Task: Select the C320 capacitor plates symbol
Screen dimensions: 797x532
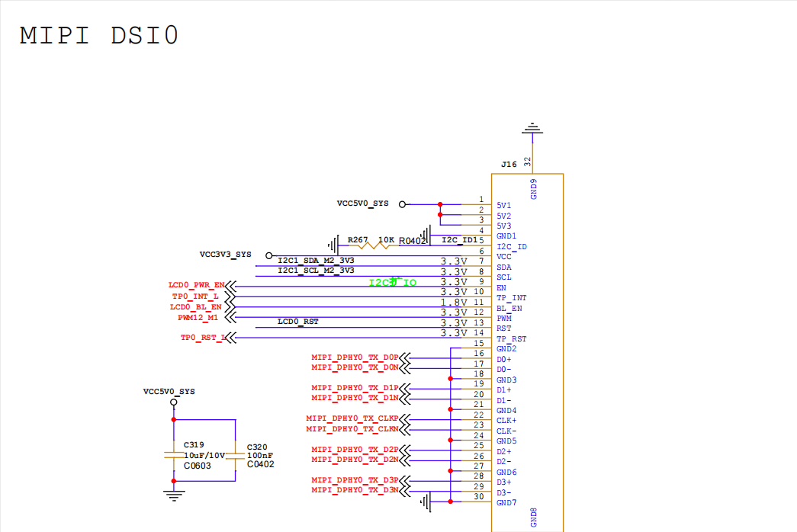Action: (x=236, y=456)
